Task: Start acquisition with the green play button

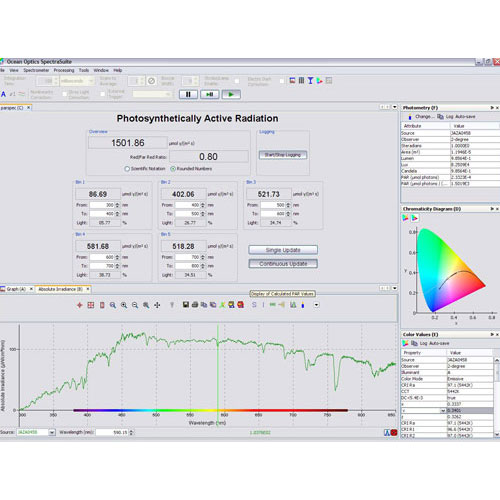Action: (x=231, y=94)
